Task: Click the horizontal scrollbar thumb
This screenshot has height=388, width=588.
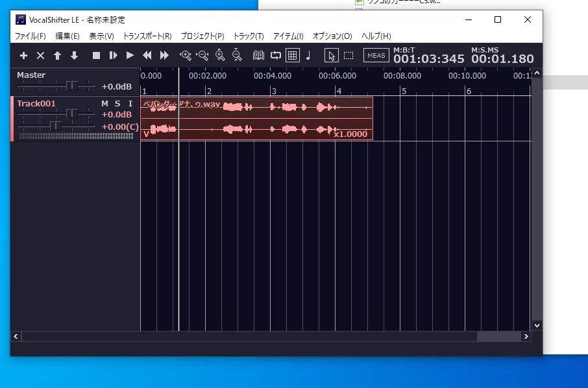Action: (x=249, y=336)
